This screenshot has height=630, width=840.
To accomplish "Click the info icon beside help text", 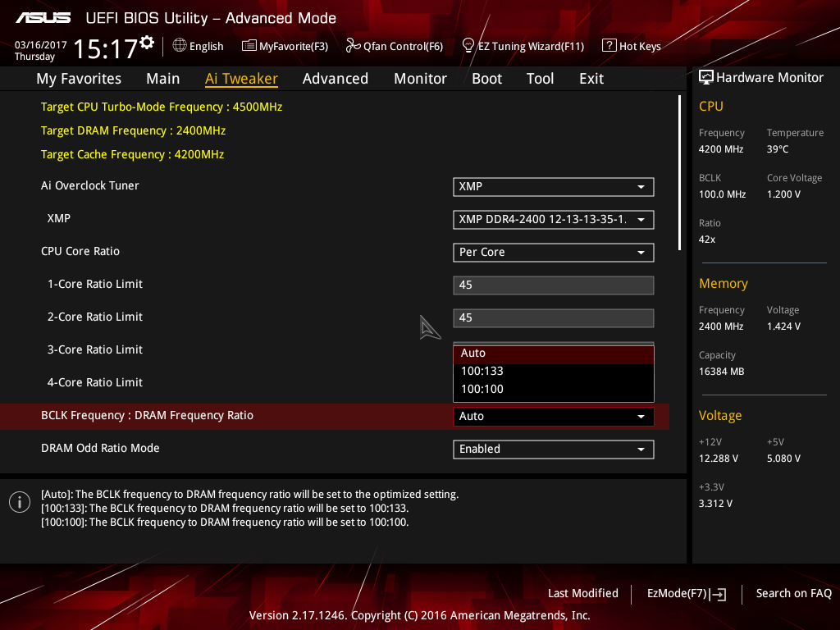I will pos(20,502).
